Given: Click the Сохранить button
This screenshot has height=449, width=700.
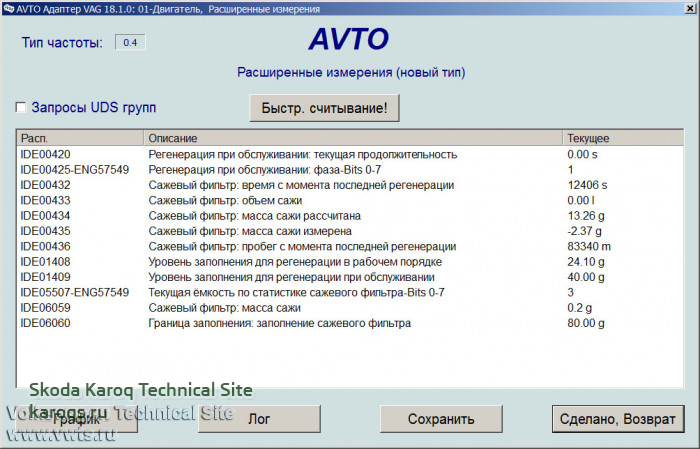Looking at the screenshot, I should [441, 419].
